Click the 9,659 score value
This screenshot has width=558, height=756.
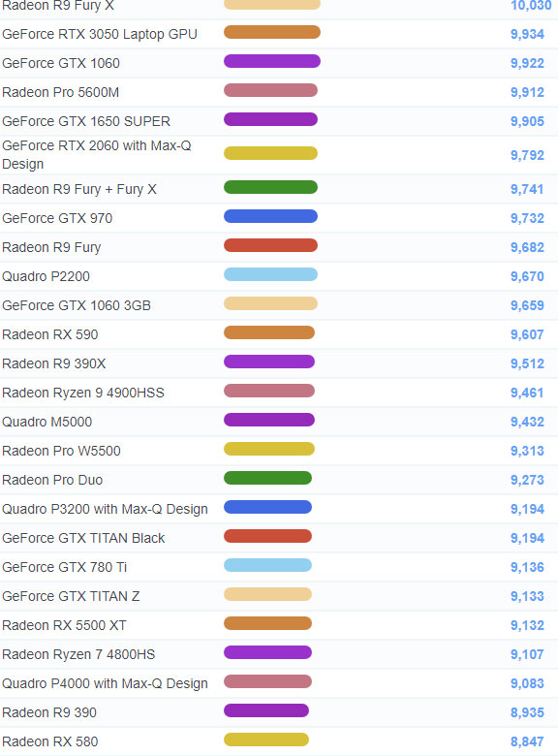[x=527, y=305]
